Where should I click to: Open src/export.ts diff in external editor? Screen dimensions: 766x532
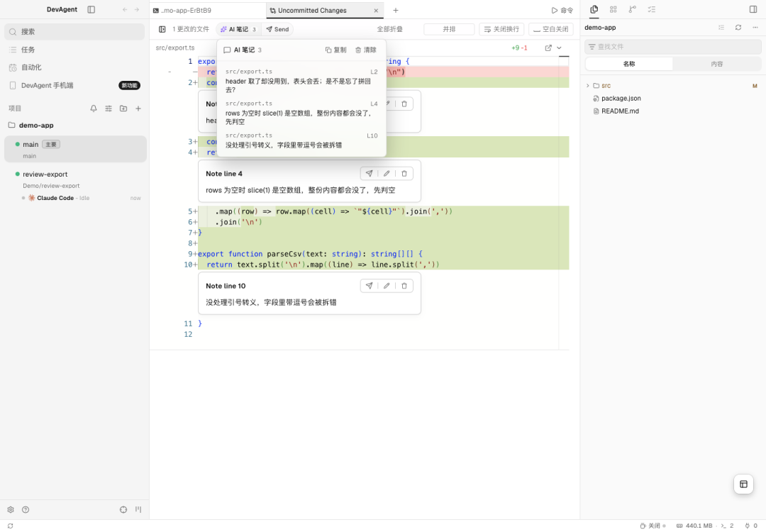click(x=548, y=48)
